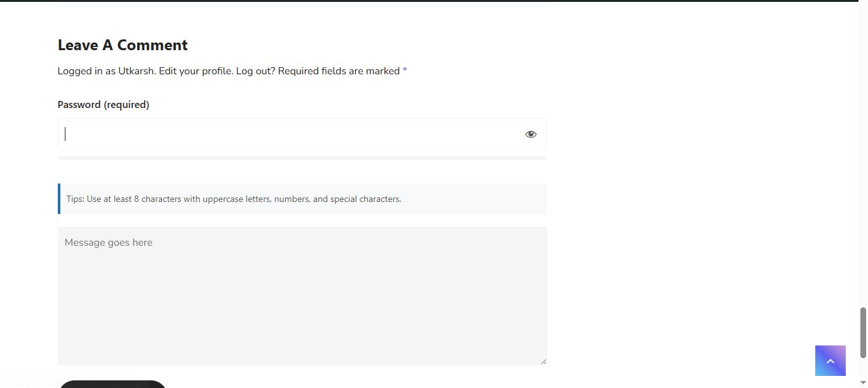Open the Logged in as Utkarsh link

[x=106, y=71]
